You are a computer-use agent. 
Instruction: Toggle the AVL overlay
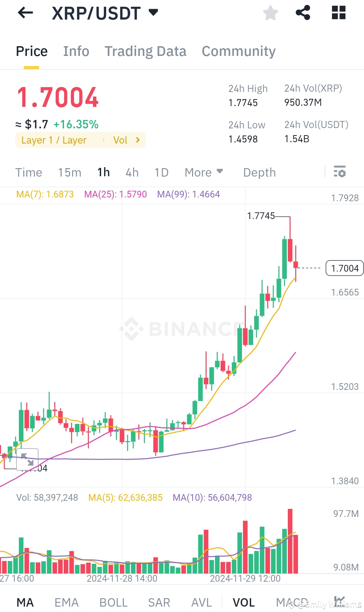pyautogui.click(x=201, y=602)
